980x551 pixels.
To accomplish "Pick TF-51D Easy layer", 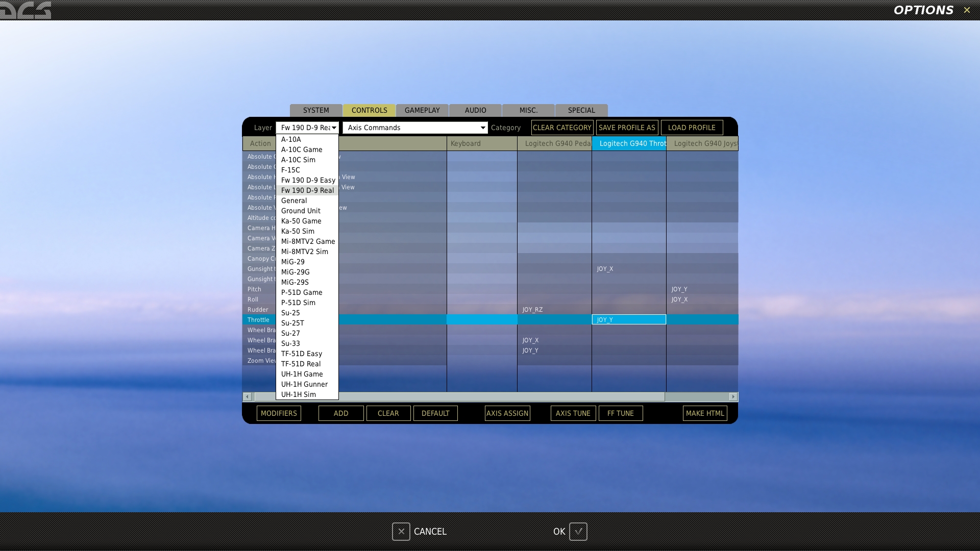I will [x=307, y=354].
